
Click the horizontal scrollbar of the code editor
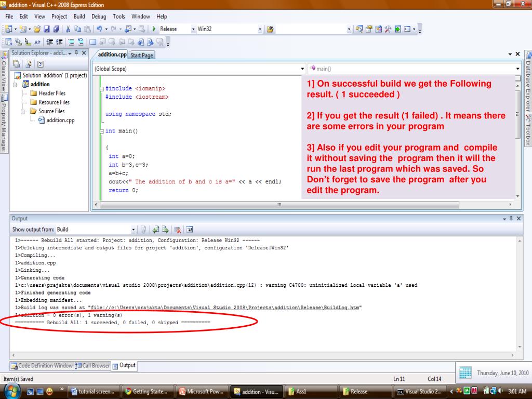(x=279, y=205)
